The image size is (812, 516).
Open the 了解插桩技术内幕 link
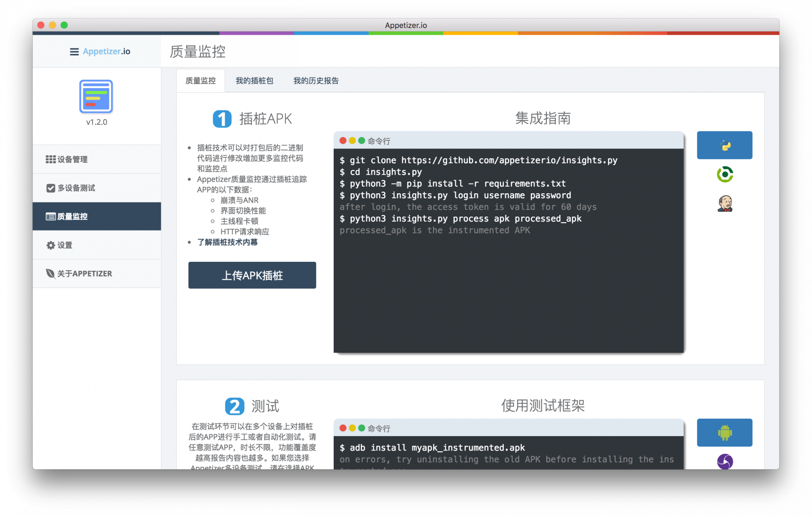[228, 242]
